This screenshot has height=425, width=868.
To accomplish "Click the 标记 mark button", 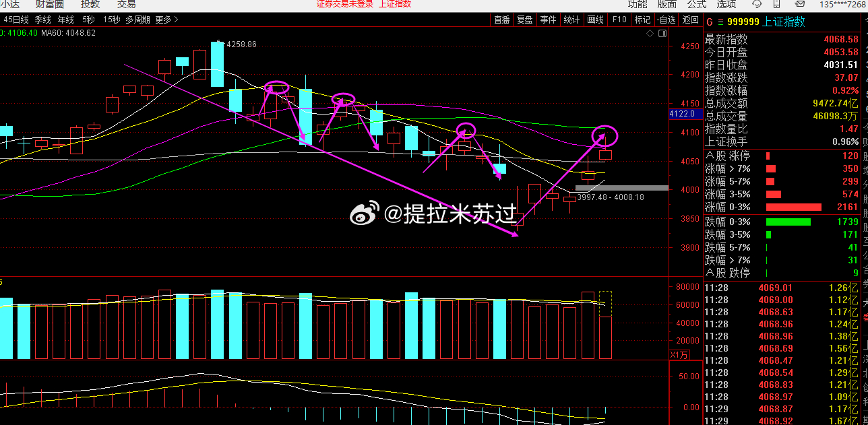I will click(x=642, y=20).
